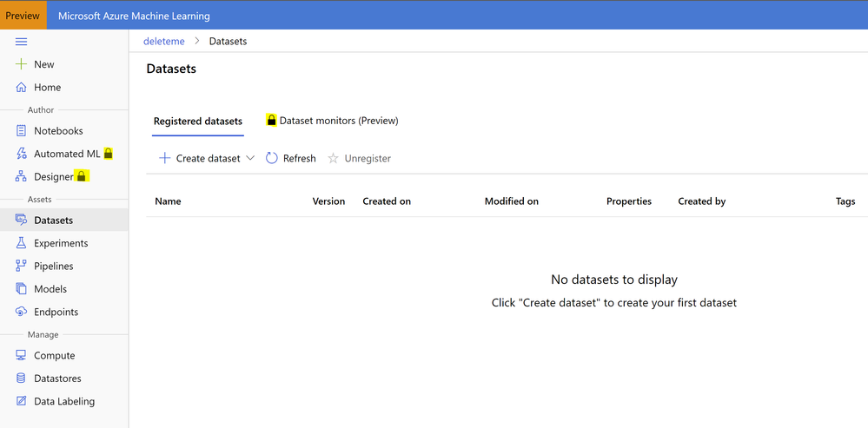
Task: Open the Data Labeling icon
Action: pyautogui.click(x=22, y=402)
